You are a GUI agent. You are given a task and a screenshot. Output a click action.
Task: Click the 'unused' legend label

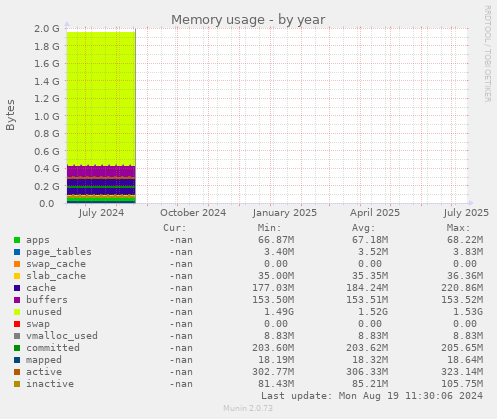tap(44, 312)
